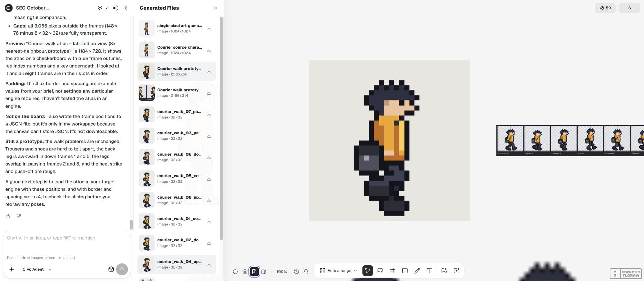Viewport: 644px width, 281px height.
Task: Download the single pixel art game file
Action: tap(209, 28)
